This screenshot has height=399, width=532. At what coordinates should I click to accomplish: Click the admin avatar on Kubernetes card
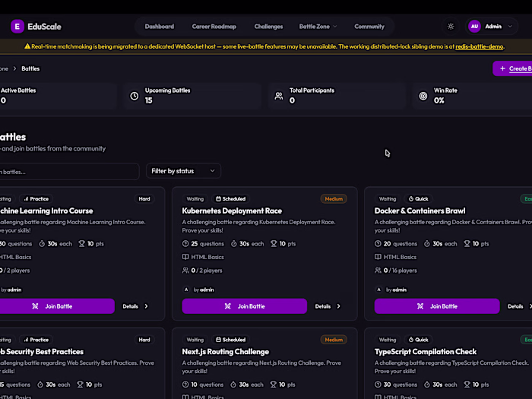(x=186, y=290)
